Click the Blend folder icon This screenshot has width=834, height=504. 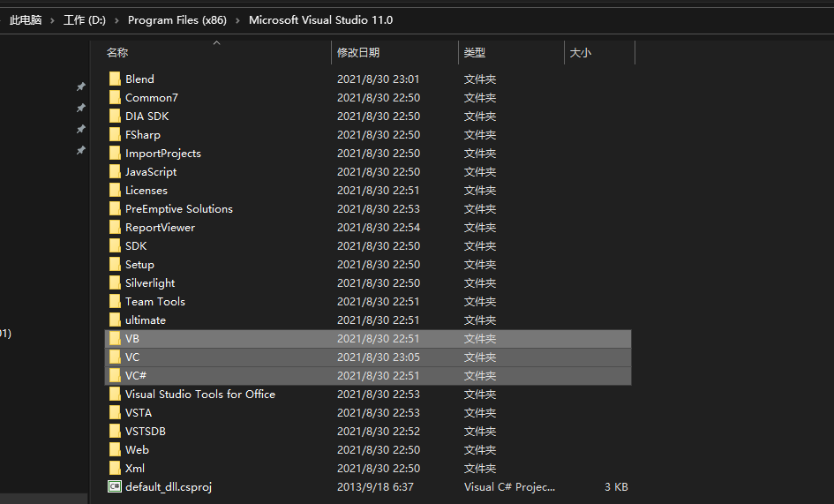pyautogui.click(x=115, y=79)
